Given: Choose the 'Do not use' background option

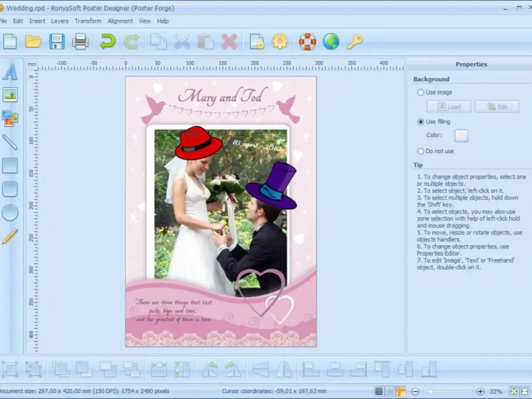Looking at the screenshot, I should point(420,151).
